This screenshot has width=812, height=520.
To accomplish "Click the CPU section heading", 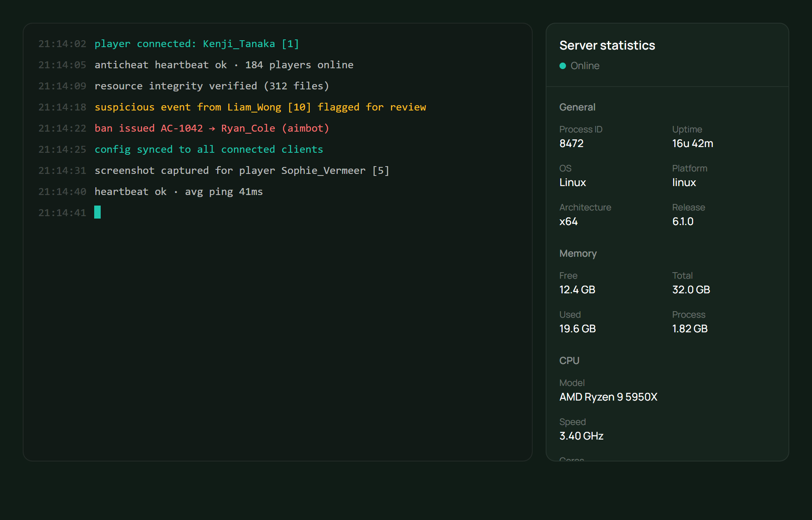I will click(569, 361).
